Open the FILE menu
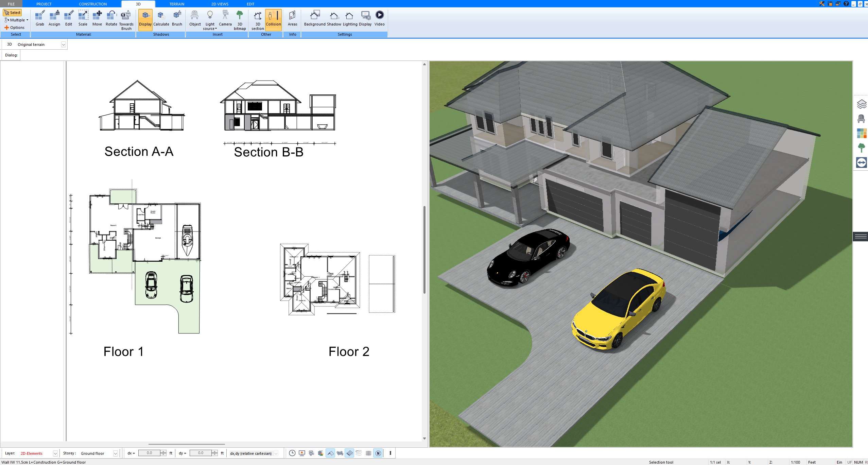 (x=11, y=4)
